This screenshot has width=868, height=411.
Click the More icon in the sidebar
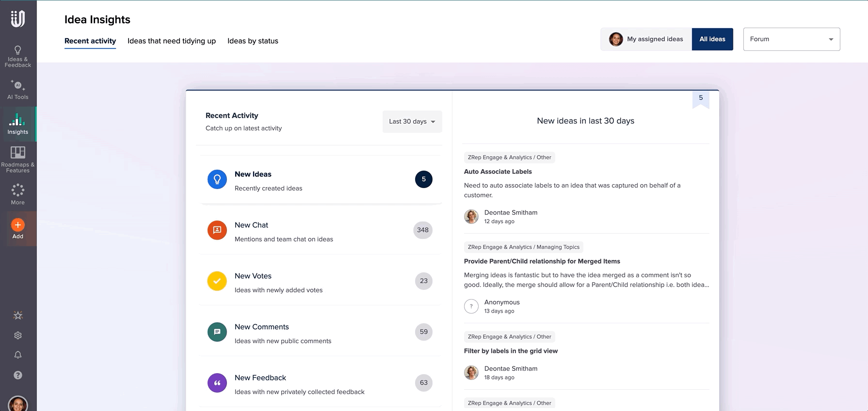click(x=18, y=194)
